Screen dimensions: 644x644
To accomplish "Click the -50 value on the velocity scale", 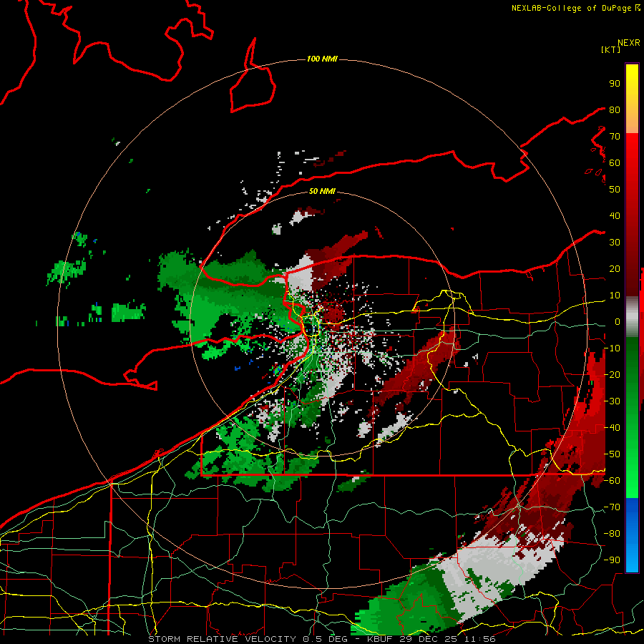I will 612,454.
